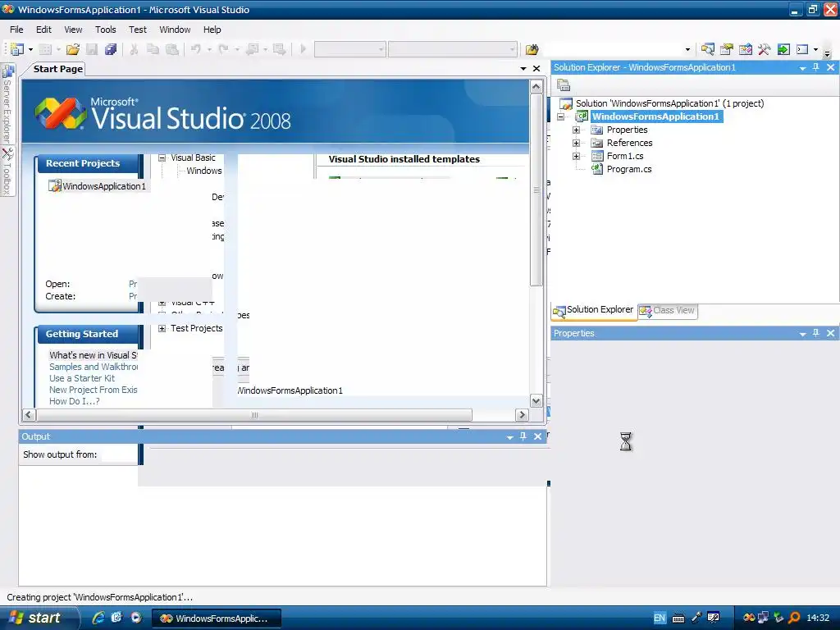The height and width of the screenshot is (630, 840).
Task: Click the Open File folder icon
Action: [x=72, y=49]
